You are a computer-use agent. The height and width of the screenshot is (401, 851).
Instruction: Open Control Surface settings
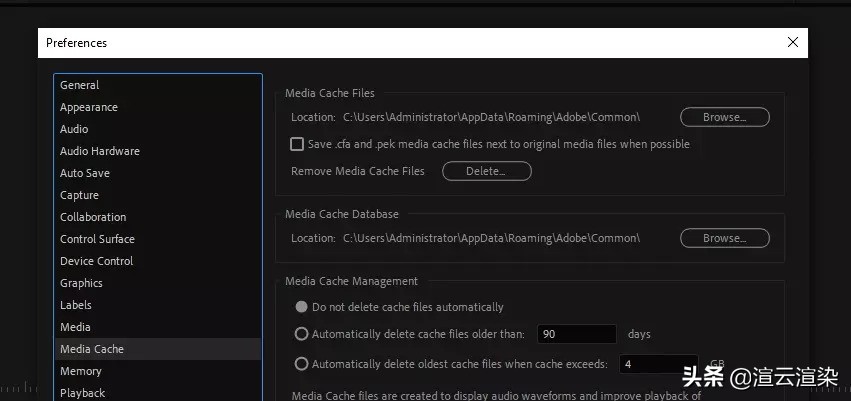pyautogui.click(x=97, y=239)
